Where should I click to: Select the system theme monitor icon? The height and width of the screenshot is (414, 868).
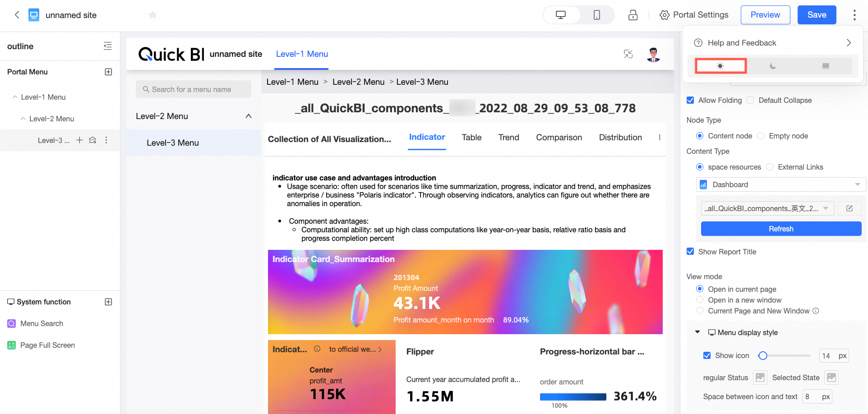tap(826, 66)
